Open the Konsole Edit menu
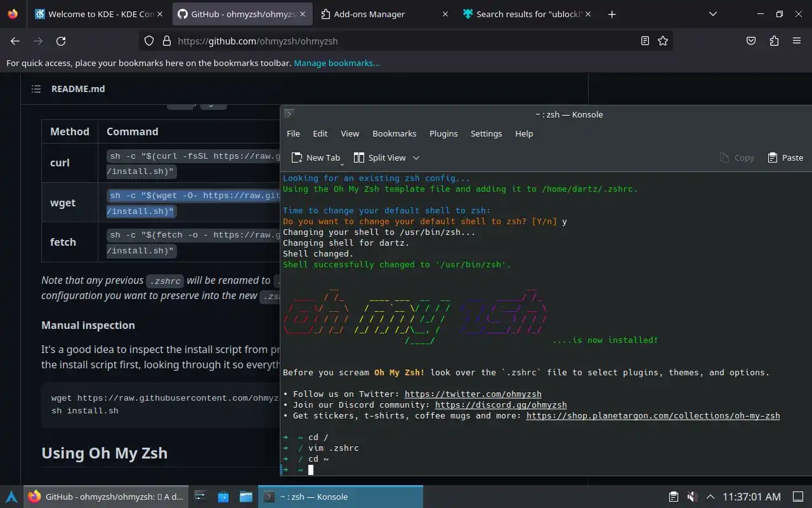 pos(320,133)
